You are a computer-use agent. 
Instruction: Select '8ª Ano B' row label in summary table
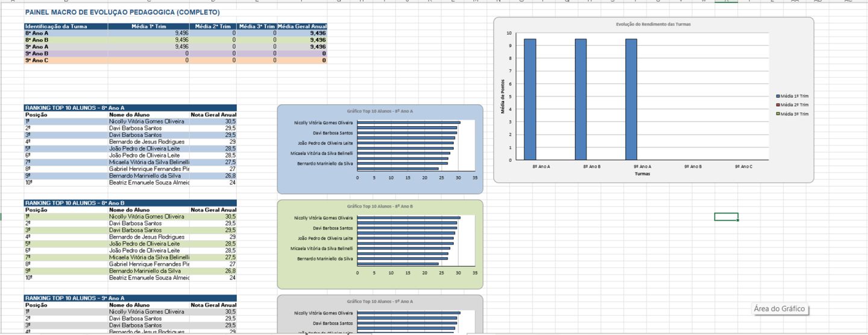[x=66, y=40]
